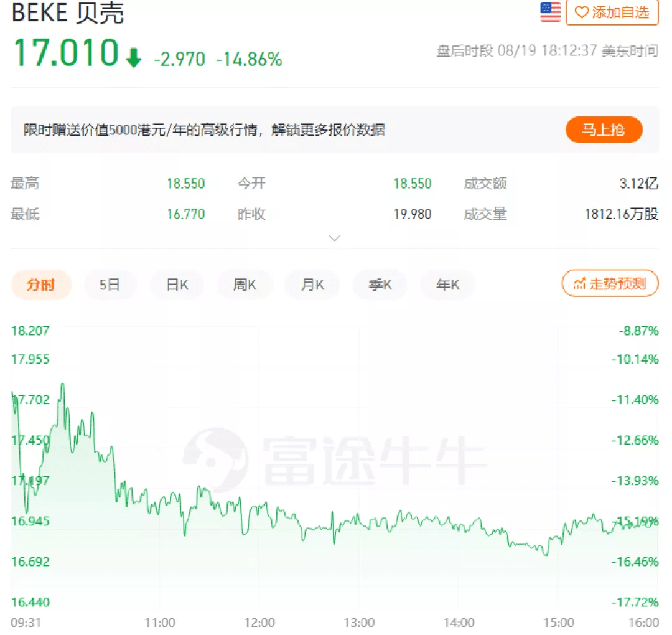Click the 11:00 time axis label
672x635 pixels.
pyautogui.click(x=160, y=622)
